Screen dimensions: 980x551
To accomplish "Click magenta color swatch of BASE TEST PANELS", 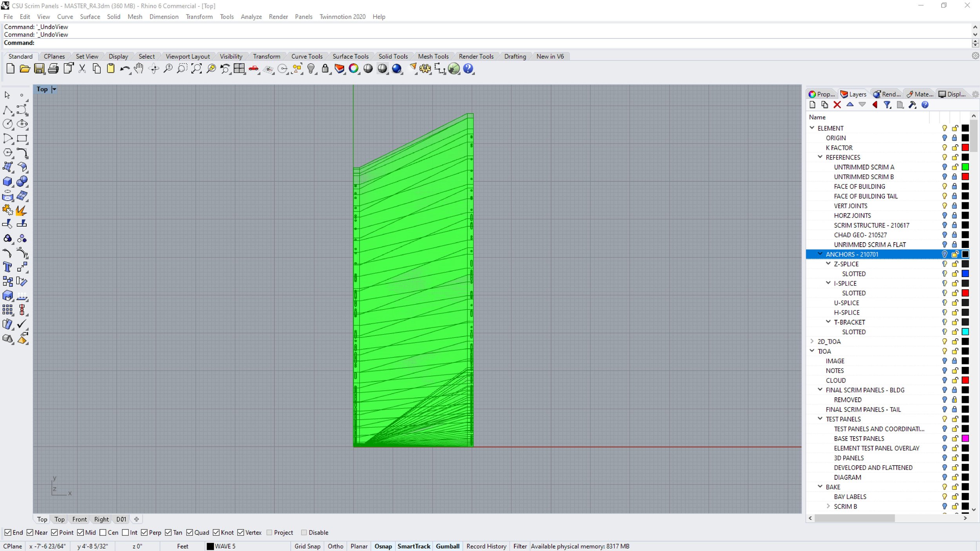I will pyautogui.click(x=965, y=439).
